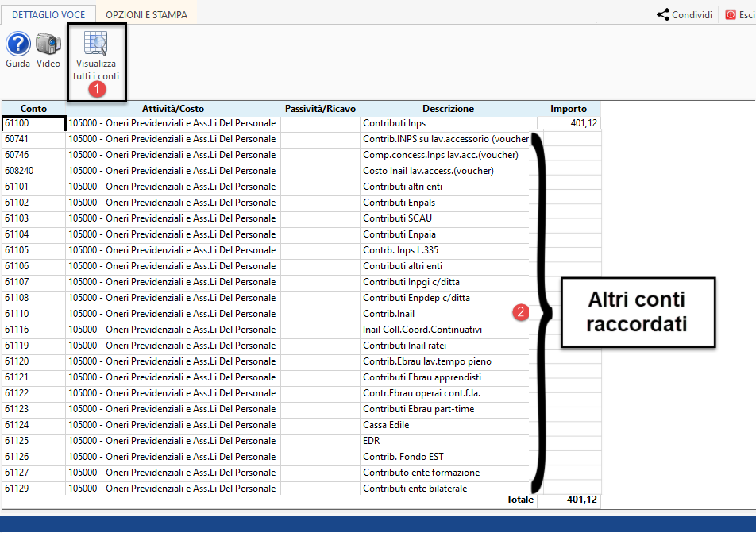The height and width of the screenshot is (533, 756).
Task: Click the Attività/Costo column header
Action: (172, 109)
